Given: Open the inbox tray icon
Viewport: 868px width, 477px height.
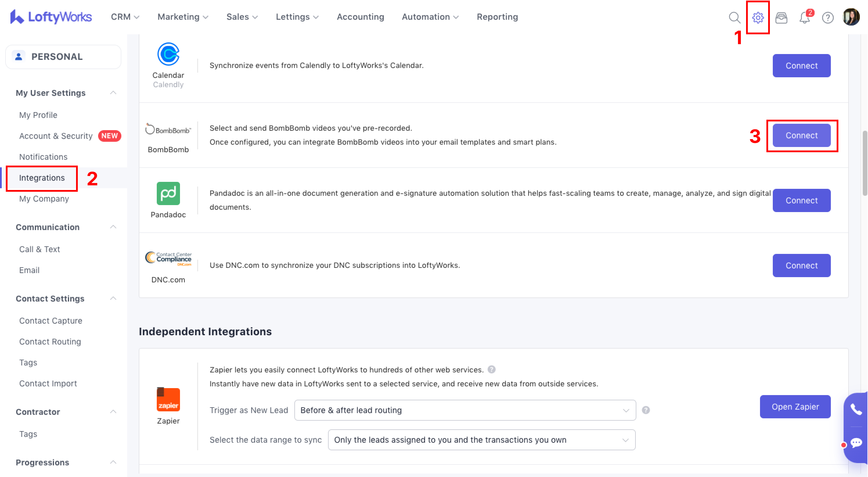Looking at the screenshot, I should tap(781, 17).
